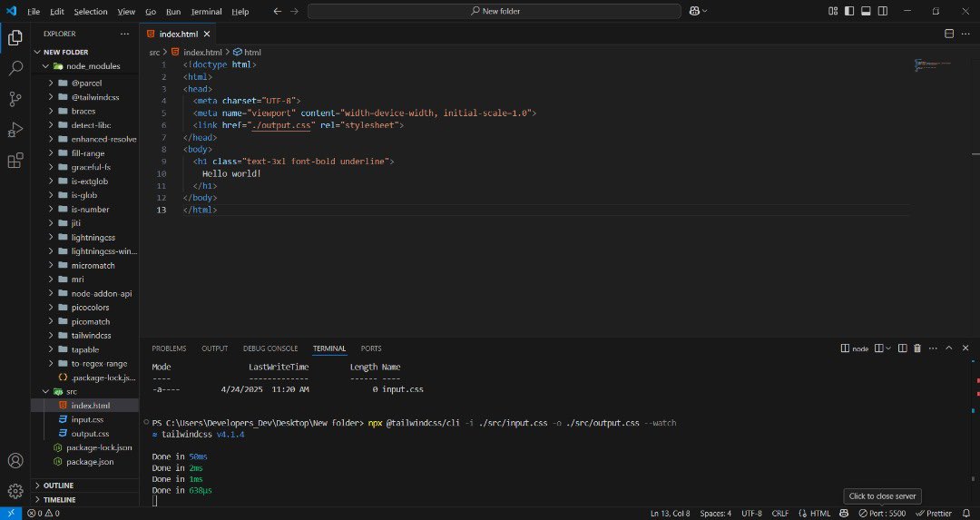Viewport: 980px width, 520px height.
Task: Open the File menu
Action: point(34,11)
